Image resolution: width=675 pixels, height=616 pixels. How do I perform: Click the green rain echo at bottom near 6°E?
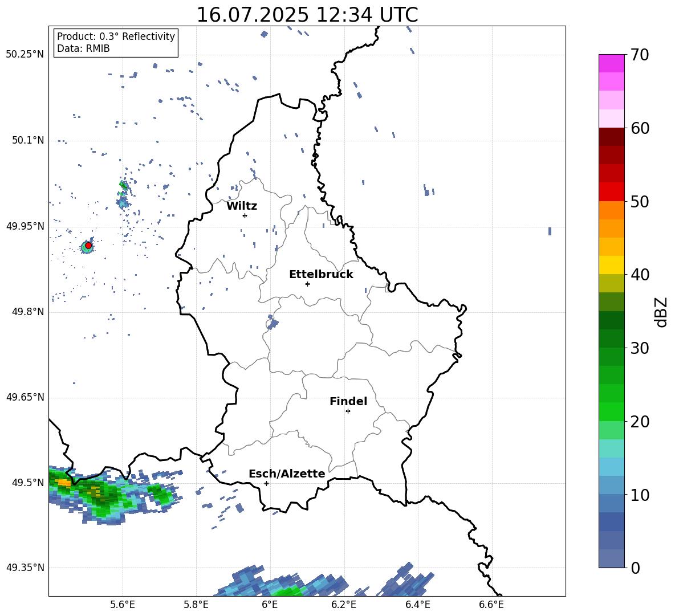[x=287, y=590]
